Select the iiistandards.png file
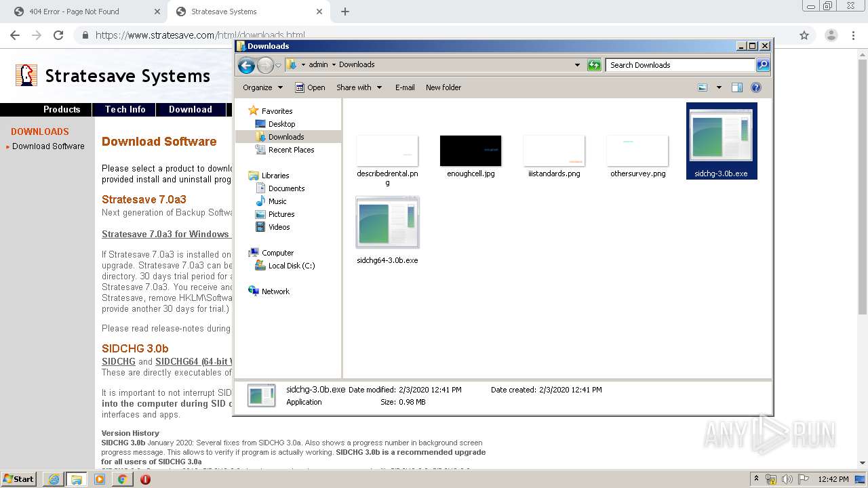The height and width of the screenshot is (488, 868). [554, 156]
